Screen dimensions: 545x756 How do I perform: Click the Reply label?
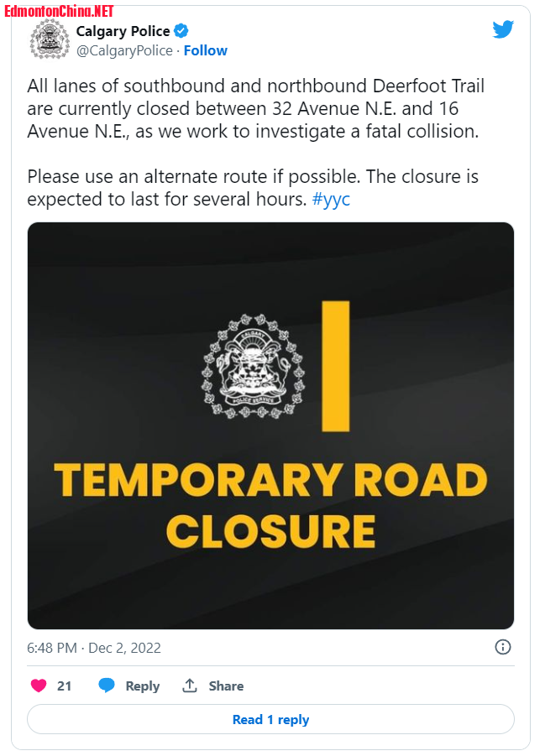143,686
